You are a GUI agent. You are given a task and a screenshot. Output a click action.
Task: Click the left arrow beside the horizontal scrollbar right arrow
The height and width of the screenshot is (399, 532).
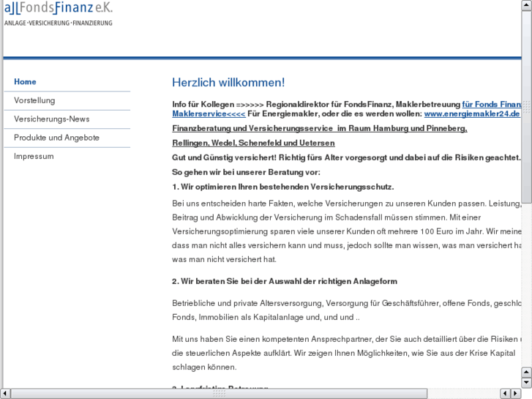[x=505, y=394]
